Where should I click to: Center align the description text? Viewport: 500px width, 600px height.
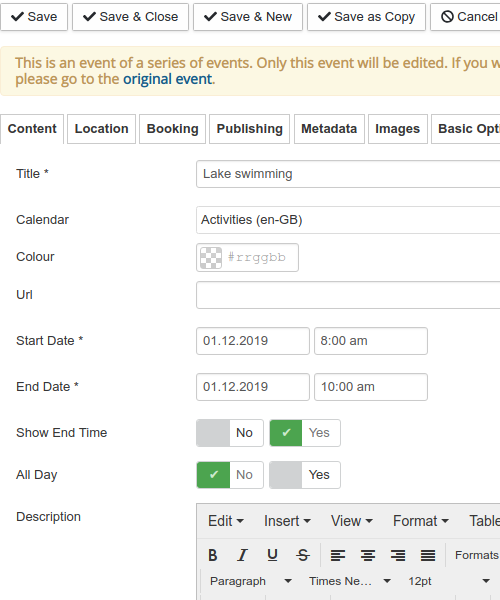click(368, 555)
